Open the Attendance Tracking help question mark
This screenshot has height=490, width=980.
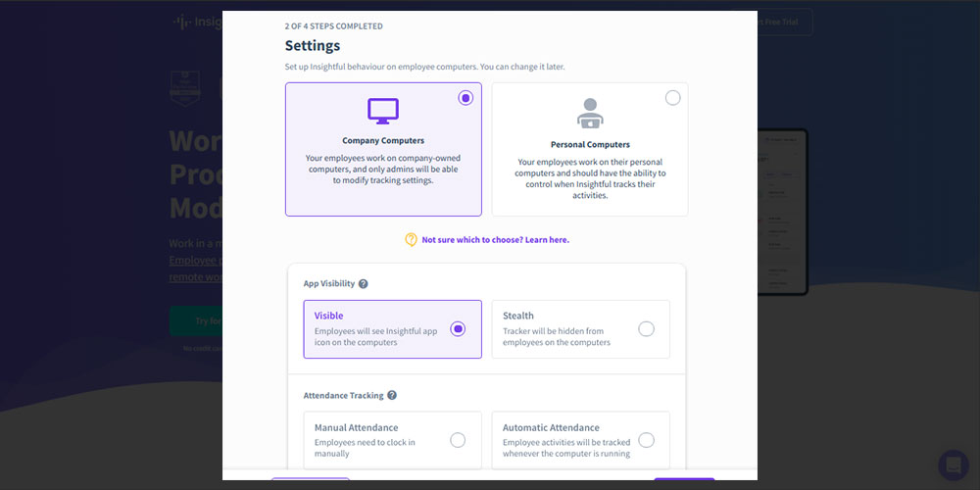392,395
